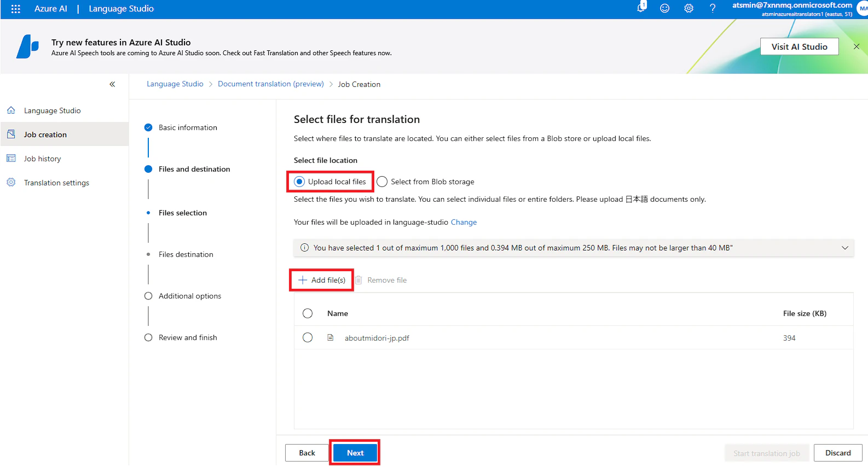The width and height of the screenshot is (868, 467).
Task: Open the Files destination sub-step
Action: (x=186, y=254)
